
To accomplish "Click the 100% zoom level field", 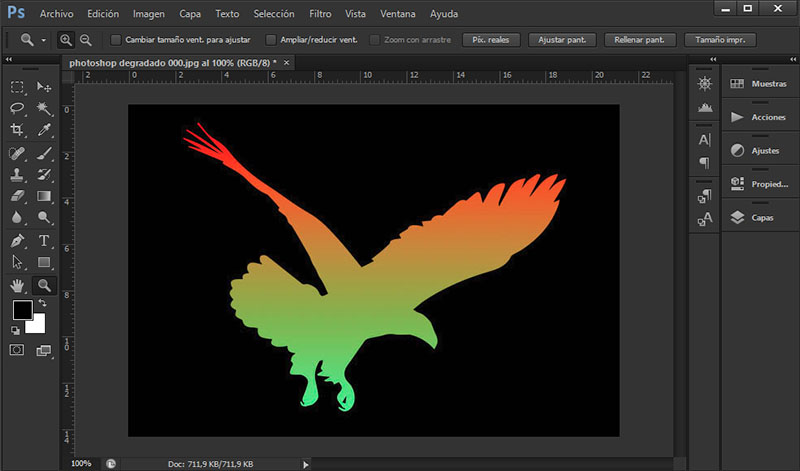I will coord(82,464).
